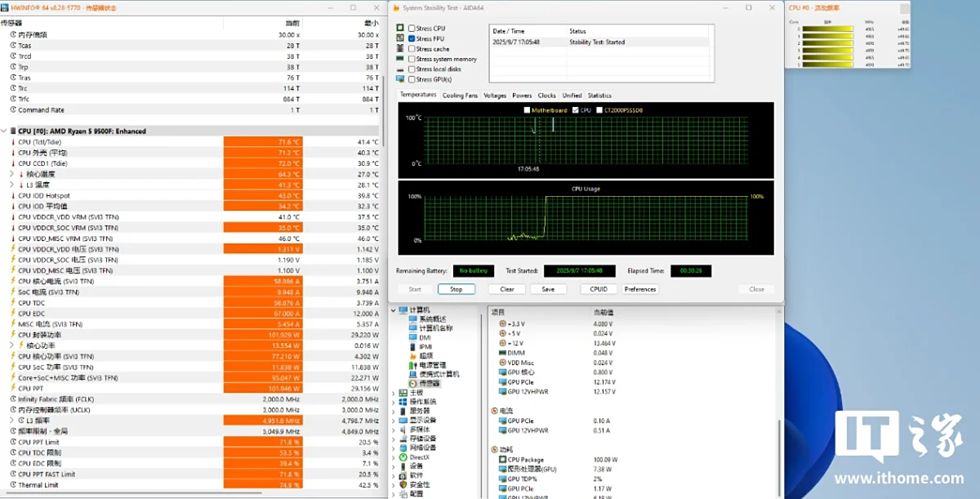Switch to the Voltages tab
The width and height of the screenshot is (980, 499).
pos(495,95)
